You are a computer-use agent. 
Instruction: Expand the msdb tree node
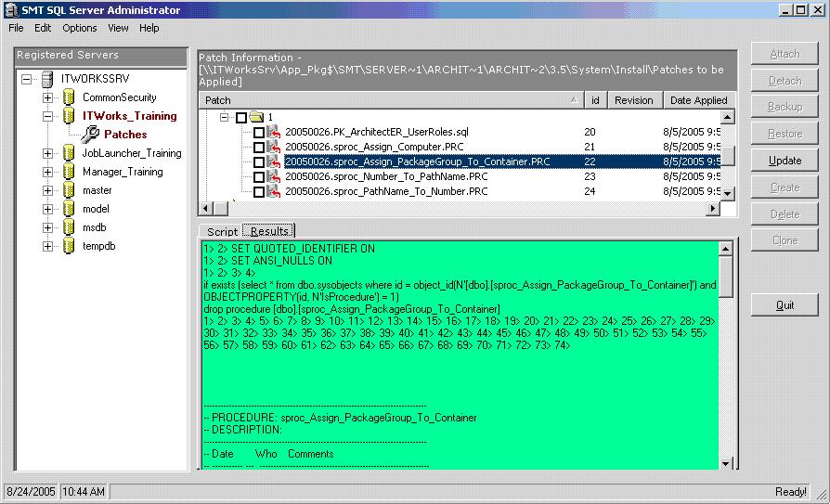click(47, 227)
